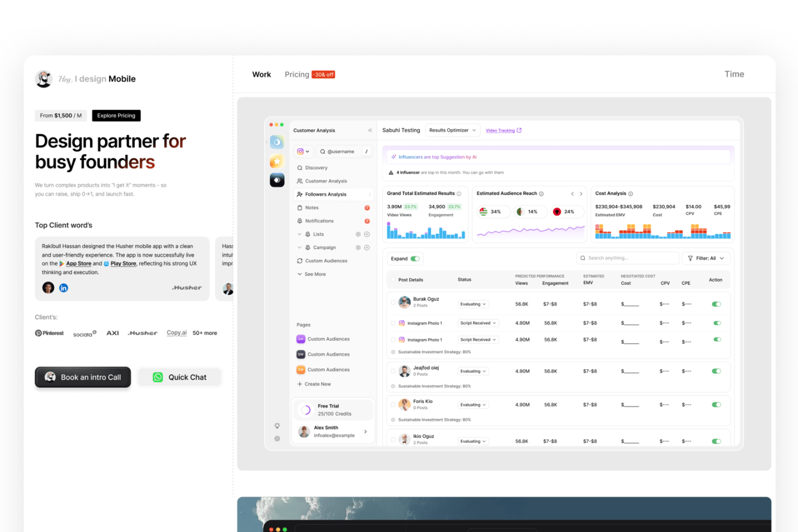Open the Results Optimizer dropdown

tap(452, 130)
